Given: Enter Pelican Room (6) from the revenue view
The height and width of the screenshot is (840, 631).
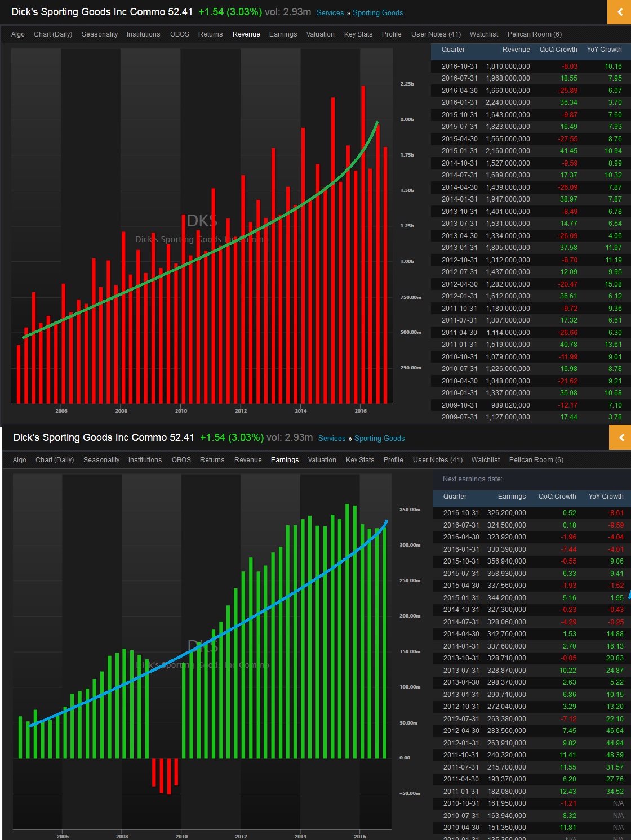Looking at the screenshot, I should point(535,34).
